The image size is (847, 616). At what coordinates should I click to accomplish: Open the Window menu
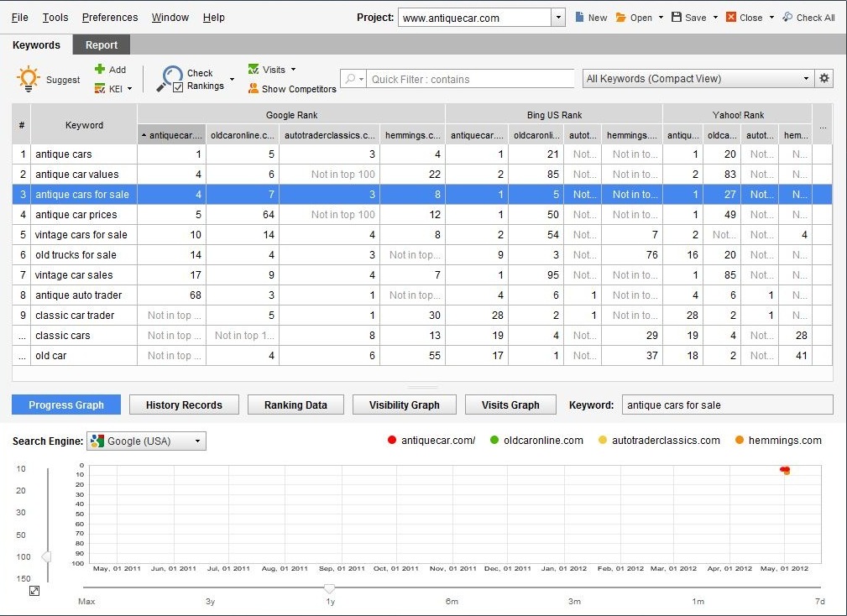(x=170, y=18)
